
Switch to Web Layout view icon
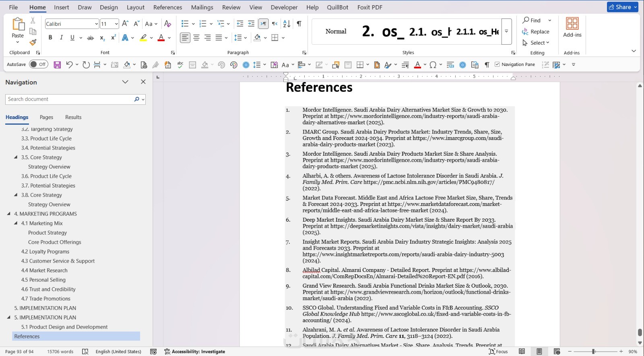pyautogui.click(x=557, y=352)
